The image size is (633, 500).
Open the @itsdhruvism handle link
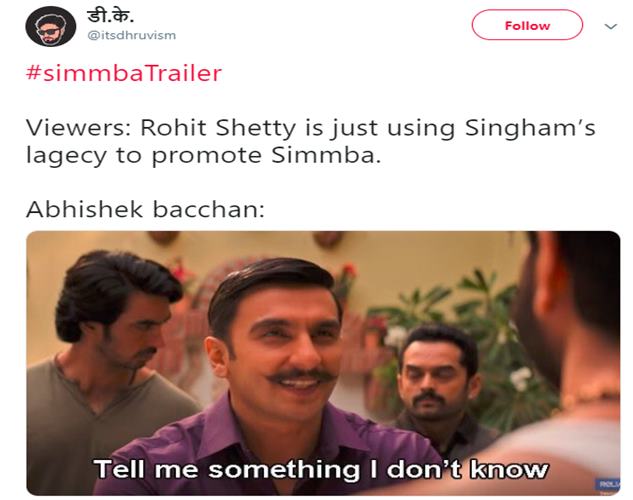point(132,36)
